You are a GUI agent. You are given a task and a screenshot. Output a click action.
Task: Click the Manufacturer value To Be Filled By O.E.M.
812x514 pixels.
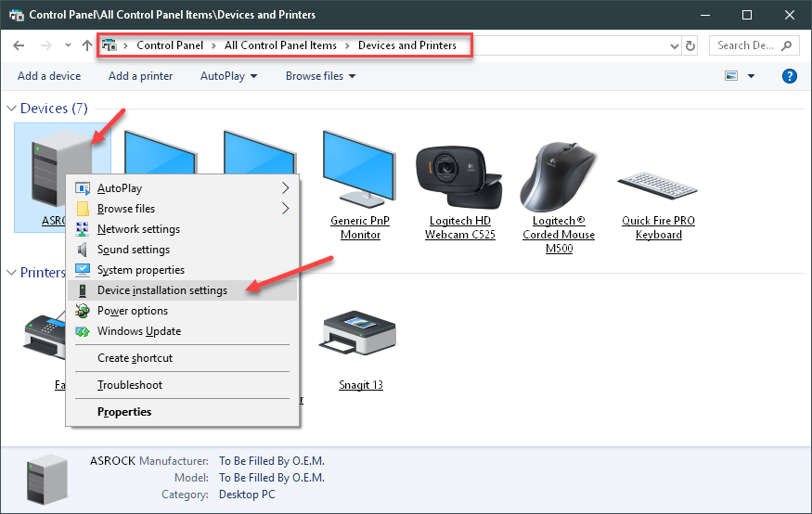click(x=272, y=461)
